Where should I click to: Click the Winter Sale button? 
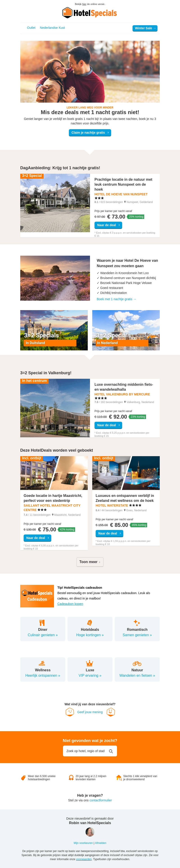[x=145, y=28]
